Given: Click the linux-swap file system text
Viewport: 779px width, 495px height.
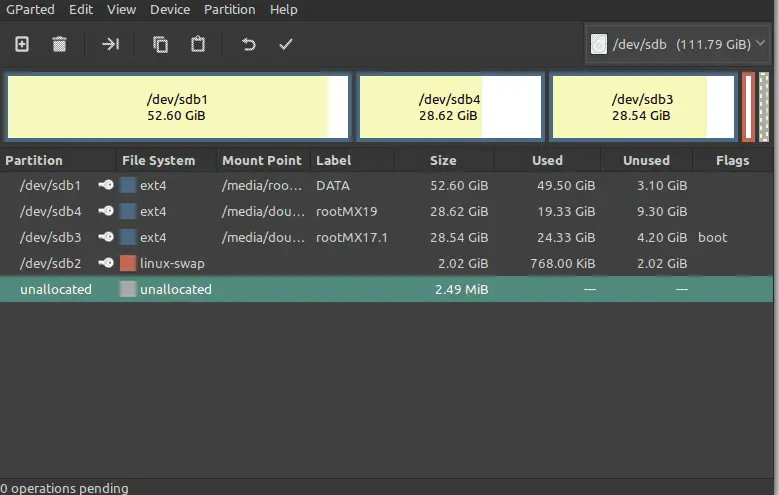Looking at the screenshot, I should click(172, 263).
